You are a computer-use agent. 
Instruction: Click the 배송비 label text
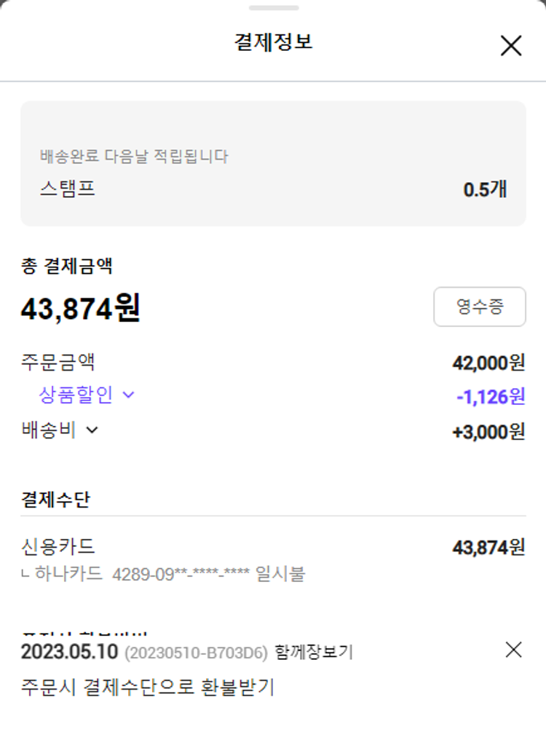click(x=49, y=430)
